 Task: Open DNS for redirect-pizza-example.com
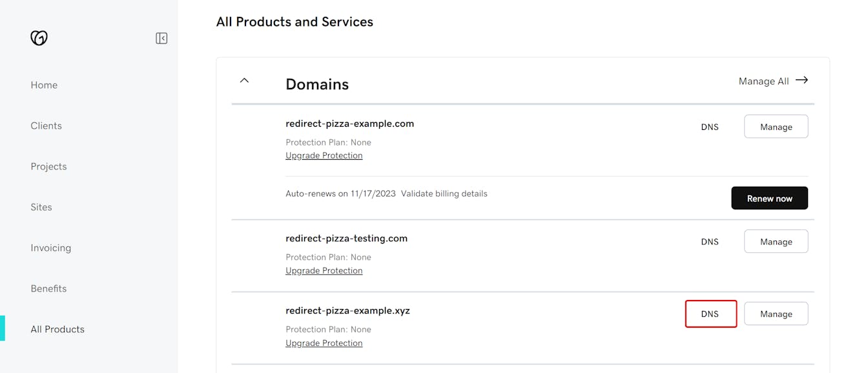[710, 127]
